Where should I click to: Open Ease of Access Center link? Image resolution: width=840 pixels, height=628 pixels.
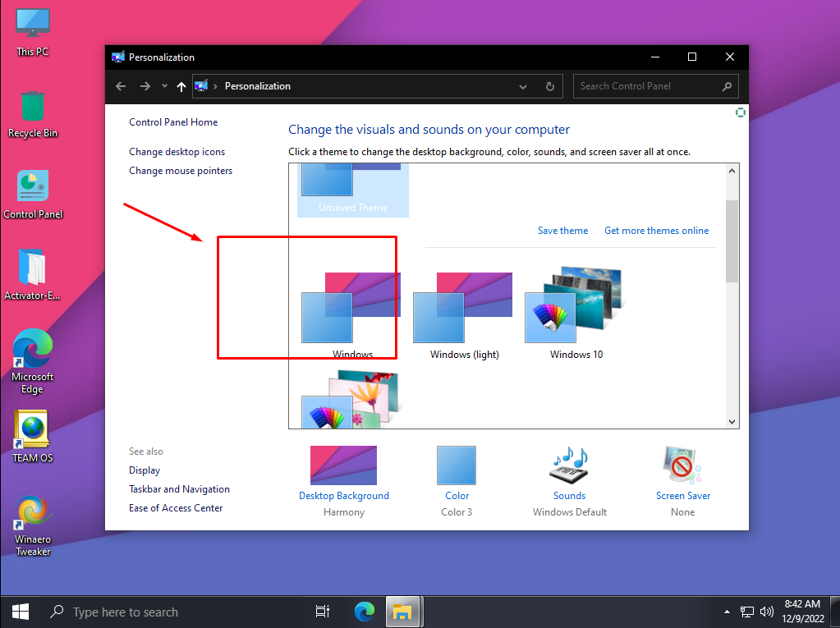[175, 507]
